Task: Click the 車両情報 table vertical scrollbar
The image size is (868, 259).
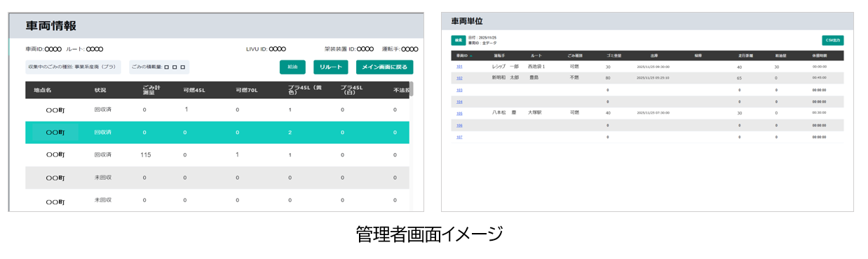Action: pyautogui.click(x=412, y=88)
